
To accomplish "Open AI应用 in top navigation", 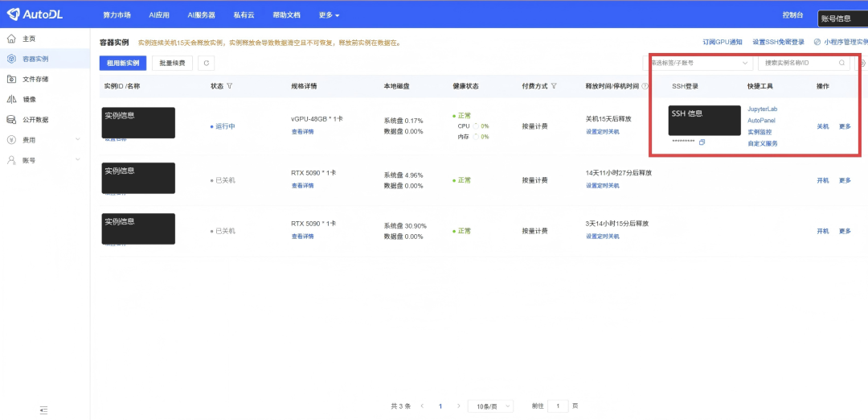I will (x=159, y=15).
